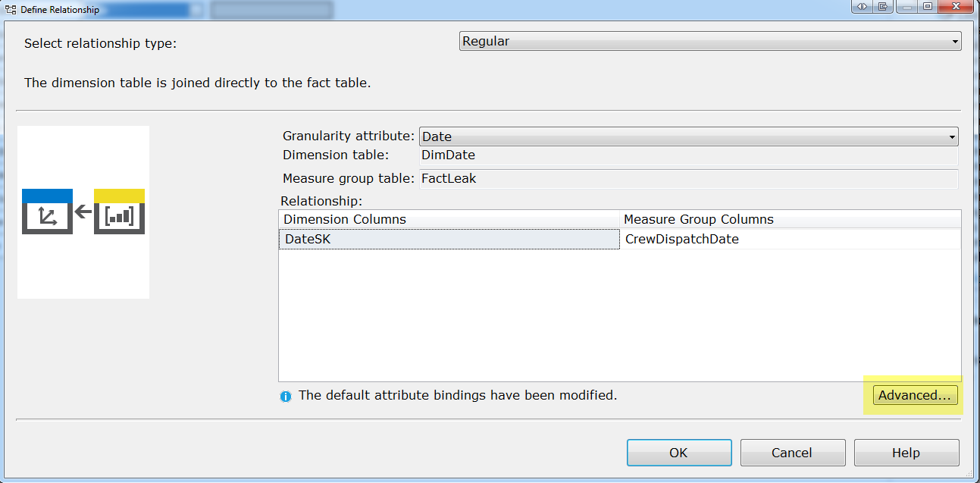Viewport: 980px width, 483px height.
Task: Select the DateSK dimension column cell
Action: 449,240
